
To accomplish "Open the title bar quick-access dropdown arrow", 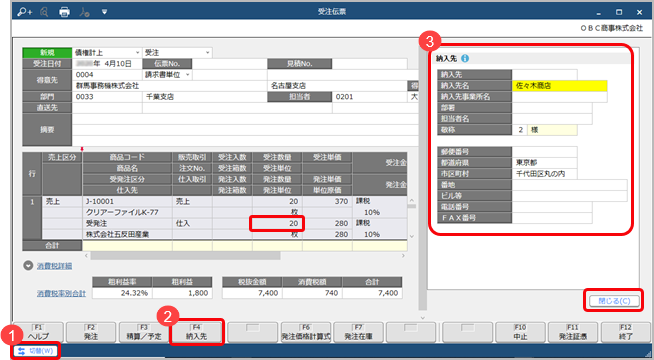I will pos(104,12).
